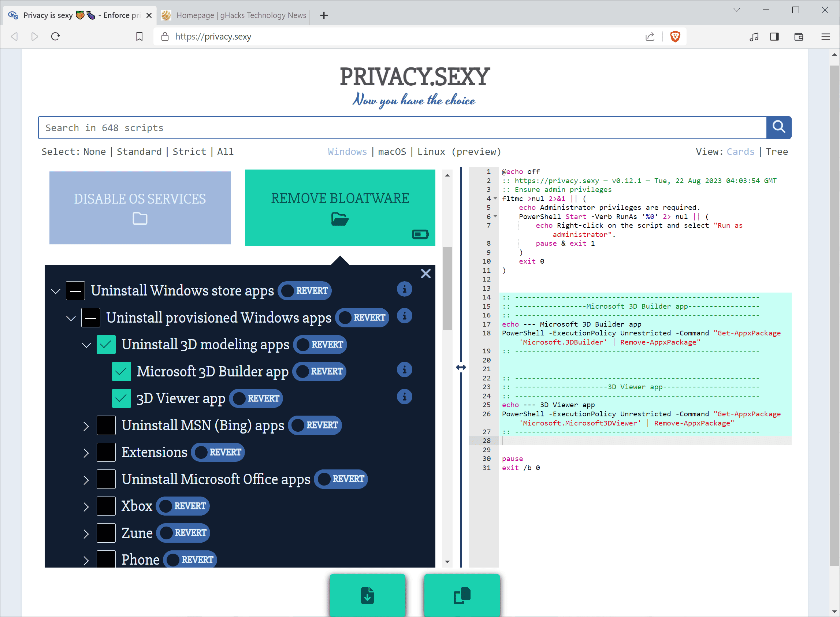Collapse the Uninstall 3D modeling apps node
This screenshot has width=840, height=617.
coord(86,345)
